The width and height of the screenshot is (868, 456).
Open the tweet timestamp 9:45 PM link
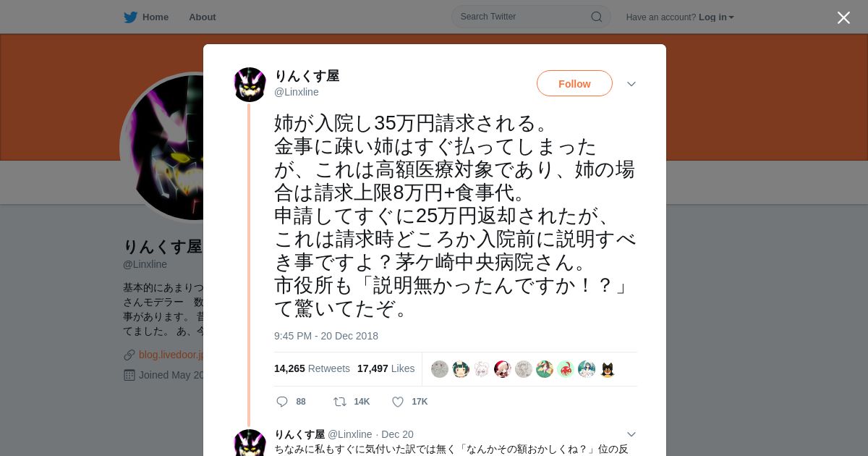point(326,336)
